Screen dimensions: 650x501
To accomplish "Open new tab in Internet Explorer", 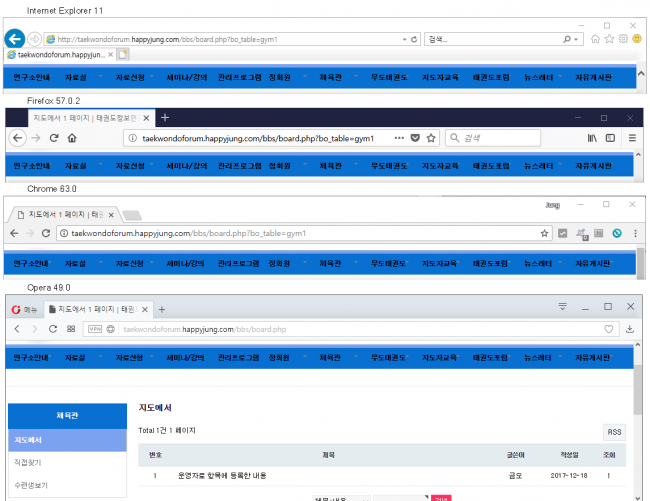I will click(x=123, y=55).
